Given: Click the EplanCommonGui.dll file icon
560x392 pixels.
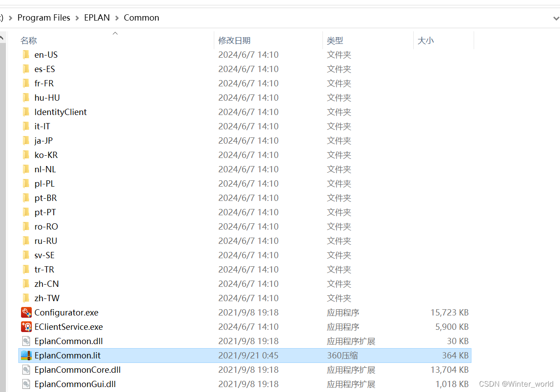Looking at the screenshot, I should 26,384.
